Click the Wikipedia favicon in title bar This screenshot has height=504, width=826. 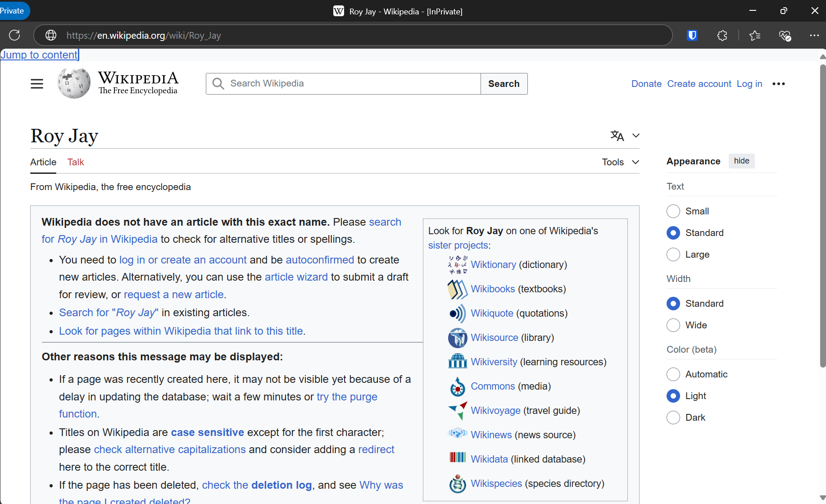pos(339,11)
